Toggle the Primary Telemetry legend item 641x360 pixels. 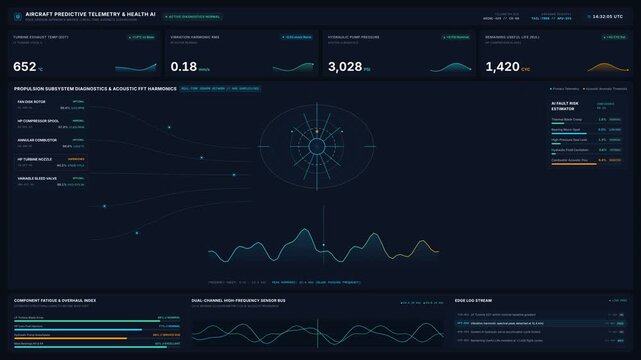point(564,89)
